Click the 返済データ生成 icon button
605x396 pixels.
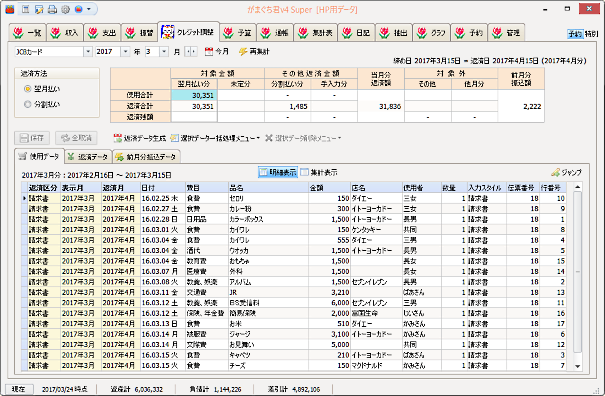[x=118, y=138]
